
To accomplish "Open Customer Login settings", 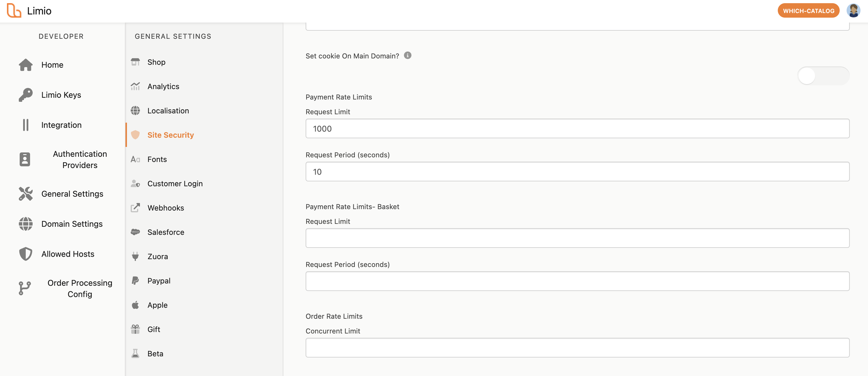I will coord(175,183).
